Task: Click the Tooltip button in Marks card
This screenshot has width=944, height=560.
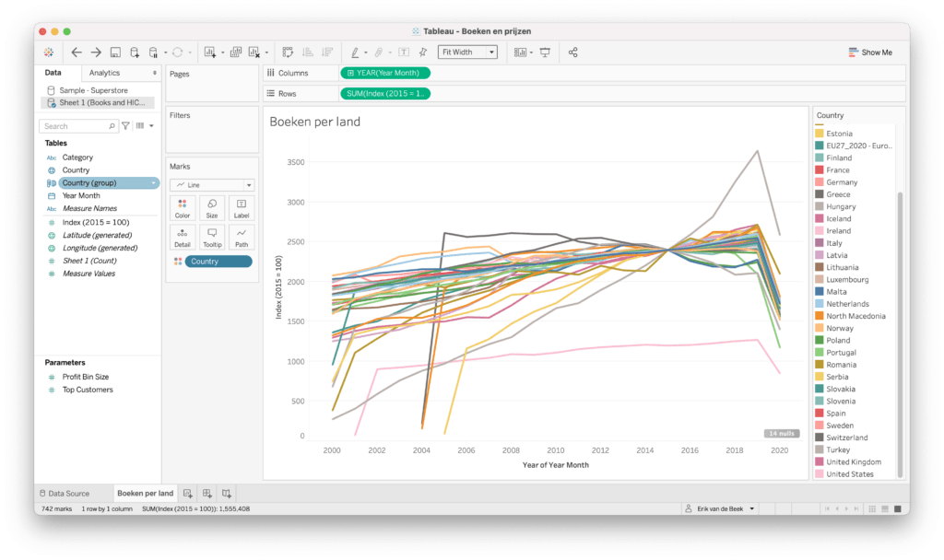Action: [212, 237]
